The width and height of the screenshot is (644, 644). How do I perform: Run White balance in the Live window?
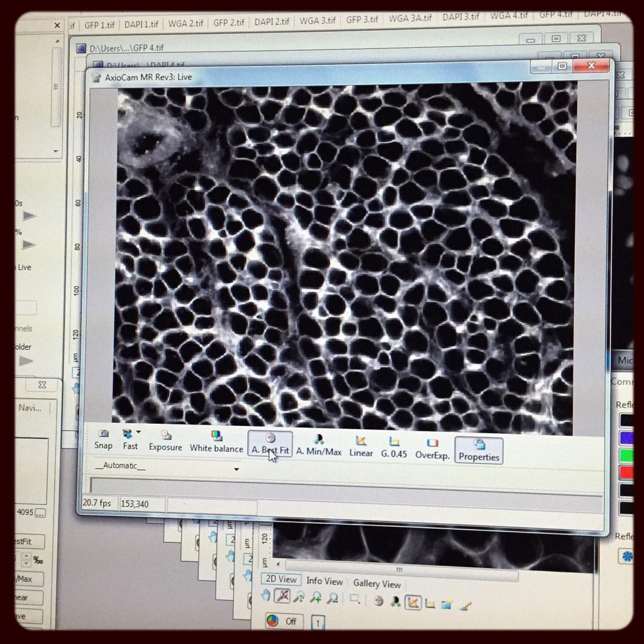(x=216, y=442)
